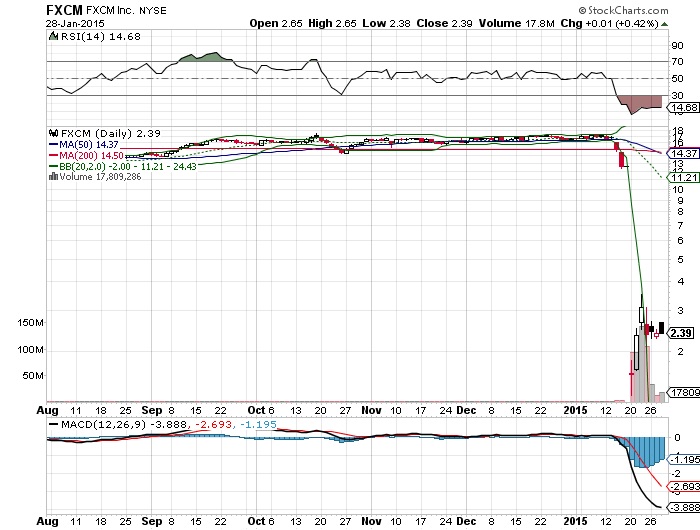Click the volume bars icon in legend
Viewport: 700px width, 530px height.
53,176
